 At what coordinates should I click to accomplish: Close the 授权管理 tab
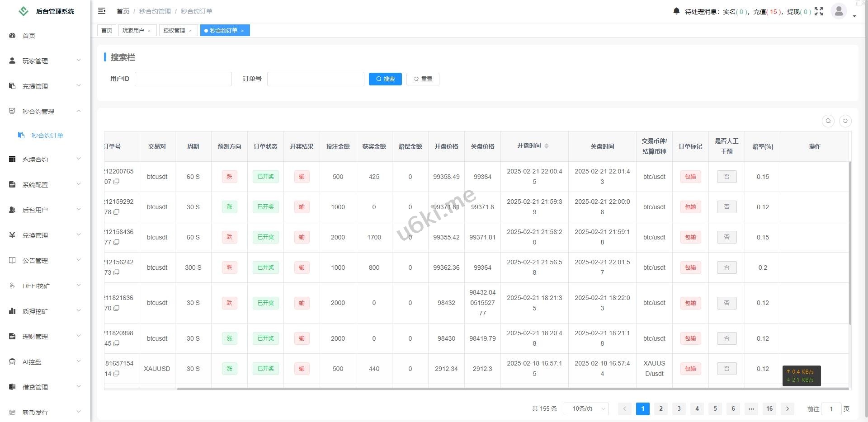pyautogui.click(x=190, y=31)
